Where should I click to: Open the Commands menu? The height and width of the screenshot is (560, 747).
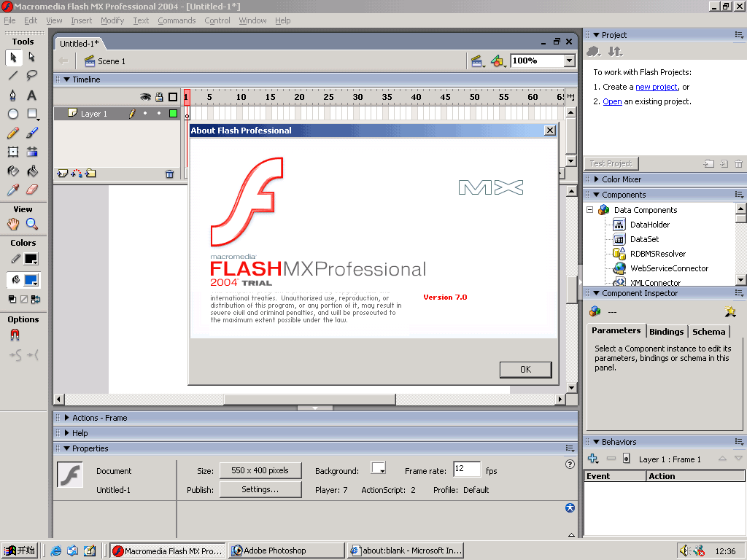point(177,20)
